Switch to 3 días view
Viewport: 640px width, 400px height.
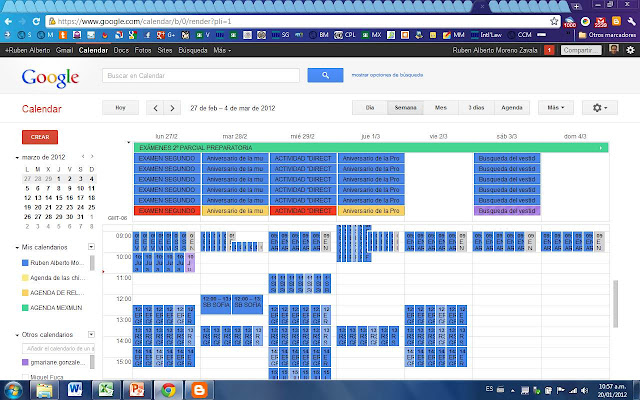coord(476,108)
